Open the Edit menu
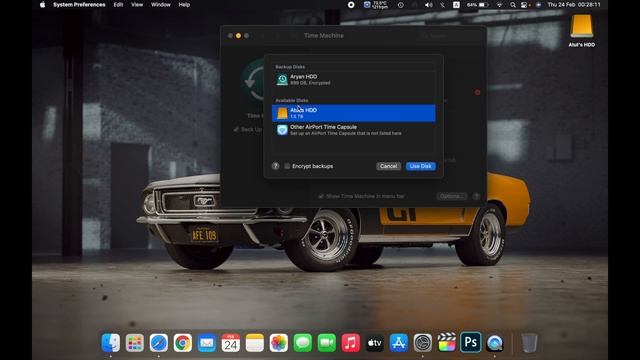Screen dimensions: 640x360 118,5
